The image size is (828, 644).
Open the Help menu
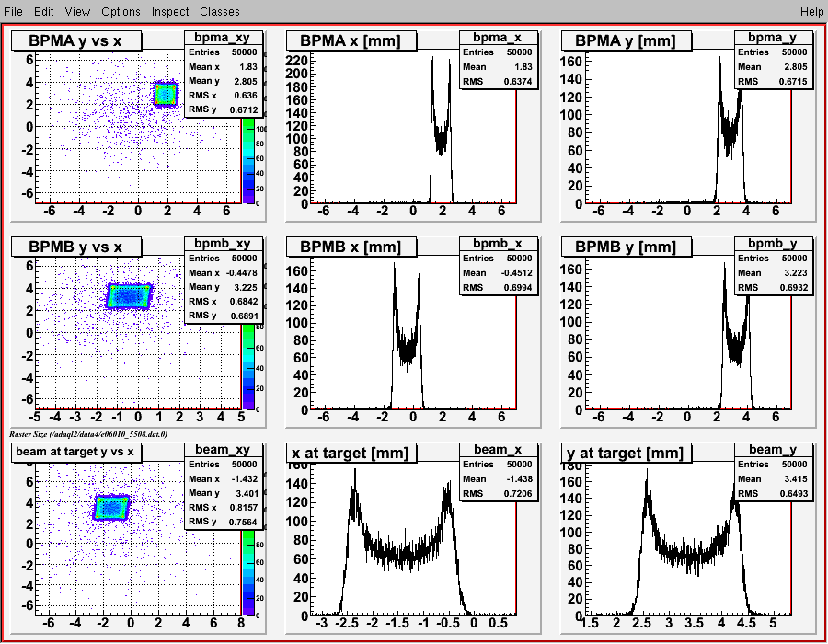pos(811,12)
